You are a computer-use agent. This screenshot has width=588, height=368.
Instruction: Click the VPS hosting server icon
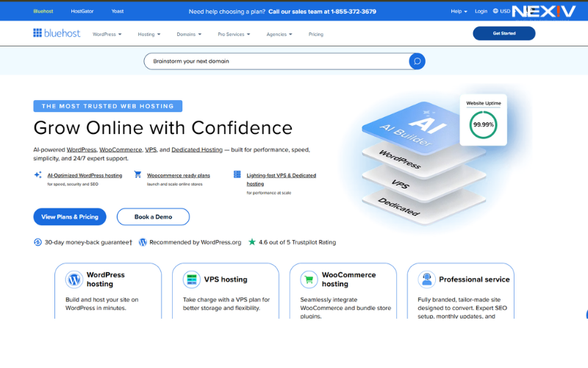(x=192, y=280)
